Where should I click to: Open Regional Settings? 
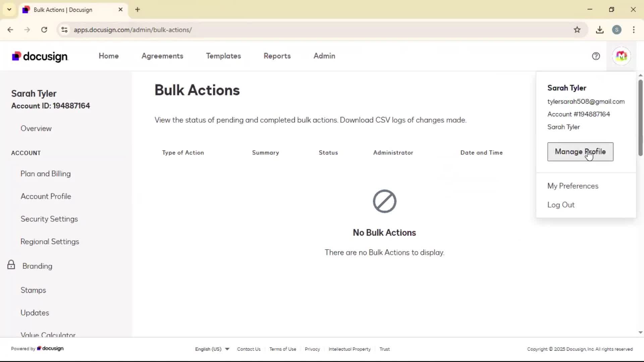coord(50,242)
